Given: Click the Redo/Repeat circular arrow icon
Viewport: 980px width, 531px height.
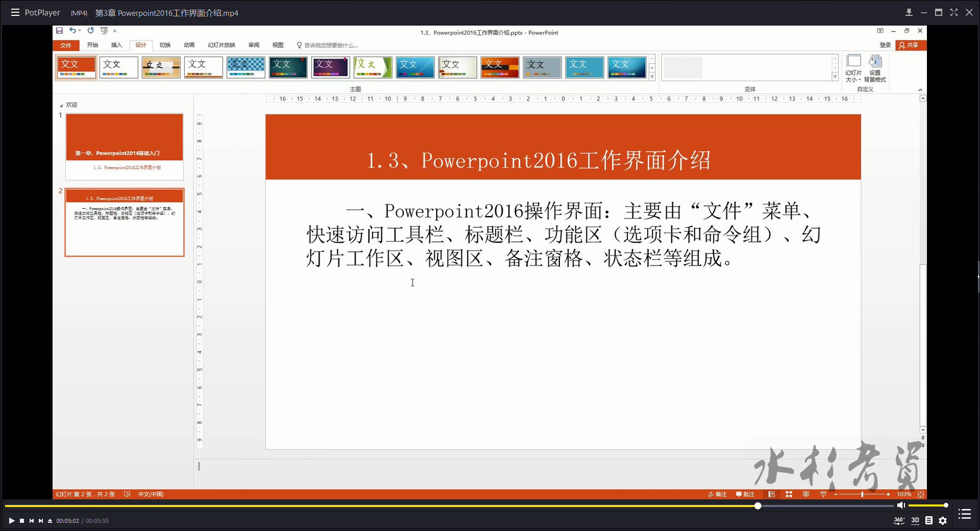Looking at the screenshot, I should (x=90, y=31).
